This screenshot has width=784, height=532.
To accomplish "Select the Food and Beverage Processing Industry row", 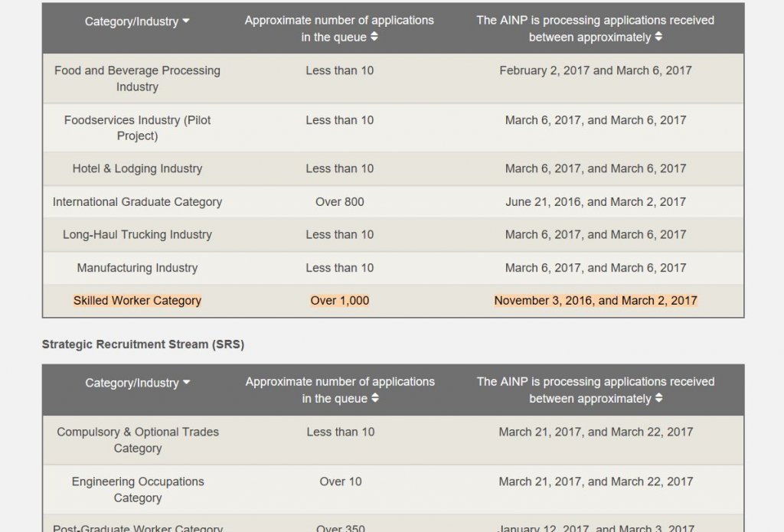I will coord(137,79).
